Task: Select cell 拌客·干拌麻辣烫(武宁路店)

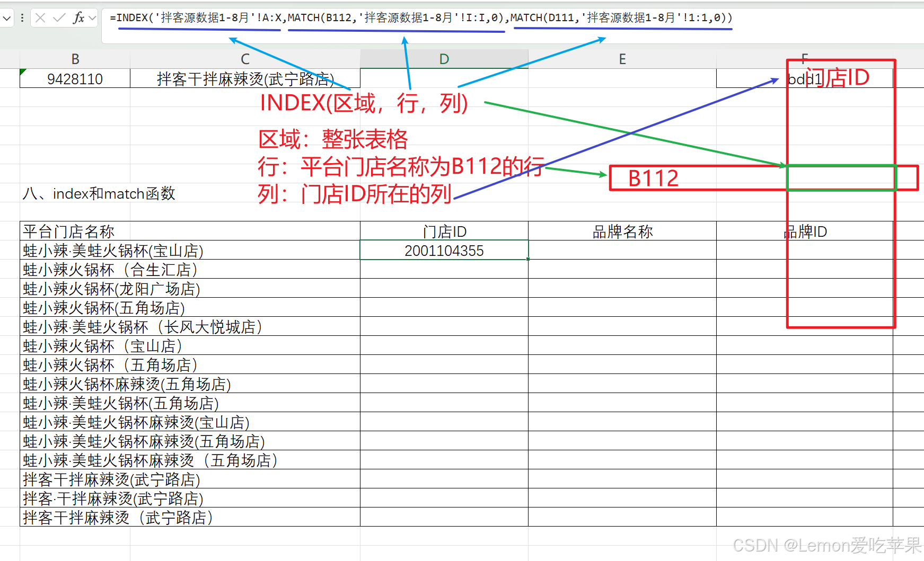Action: 190,498
